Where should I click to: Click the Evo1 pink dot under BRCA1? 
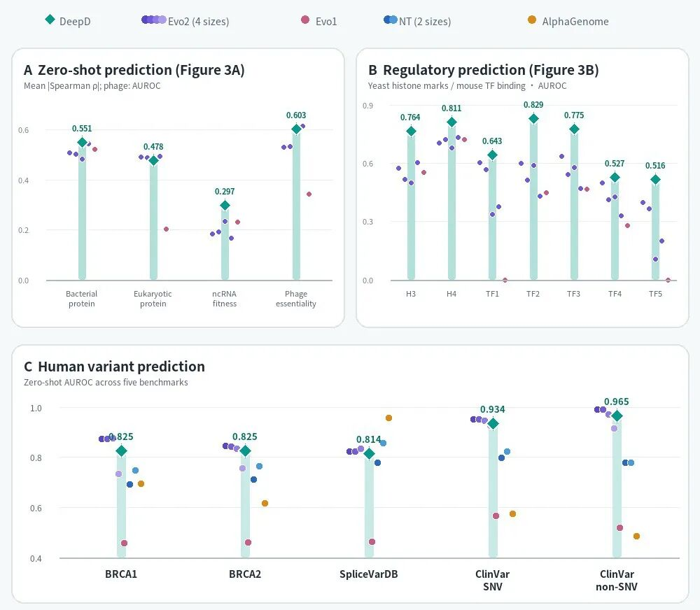(x=124, y=543)
